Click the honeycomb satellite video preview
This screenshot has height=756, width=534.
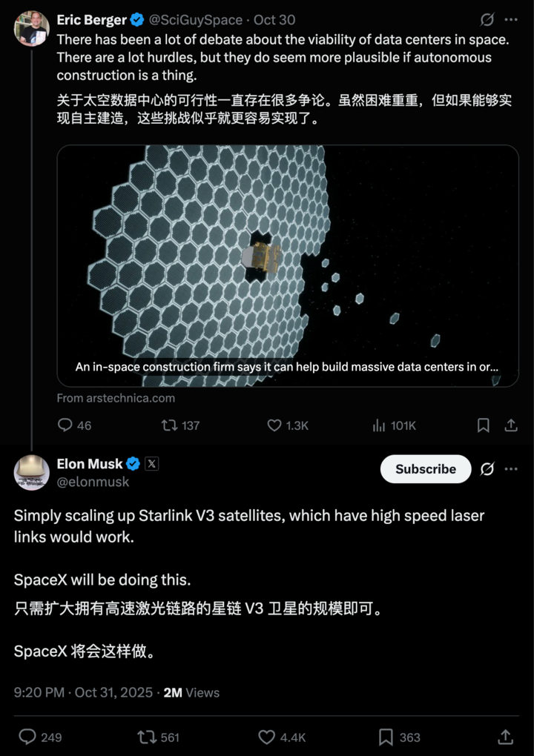click(288, 259)
